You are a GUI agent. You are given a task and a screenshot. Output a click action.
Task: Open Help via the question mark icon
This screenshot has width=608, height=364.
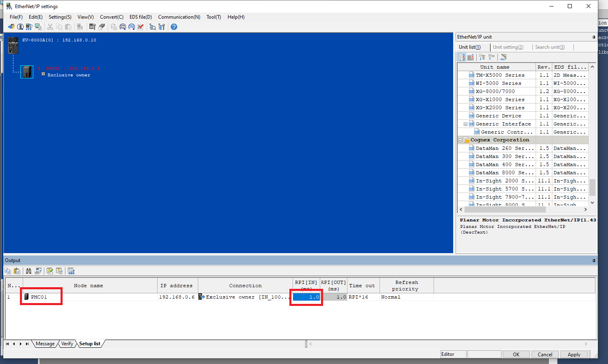point(175,27)
